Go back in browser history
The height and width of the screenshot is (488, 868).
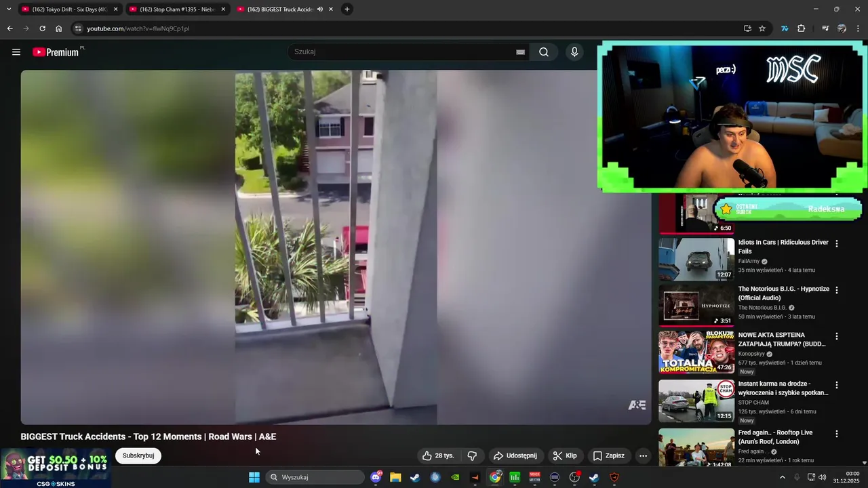click(9, 28)
